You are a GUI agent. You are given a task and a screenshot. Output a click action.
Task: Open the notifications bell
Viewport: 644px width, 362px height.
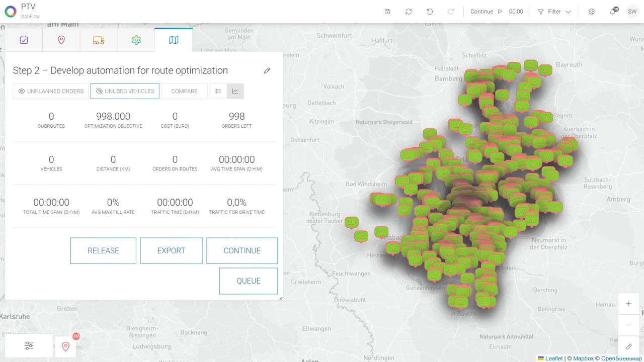click(x=613, y=12)
